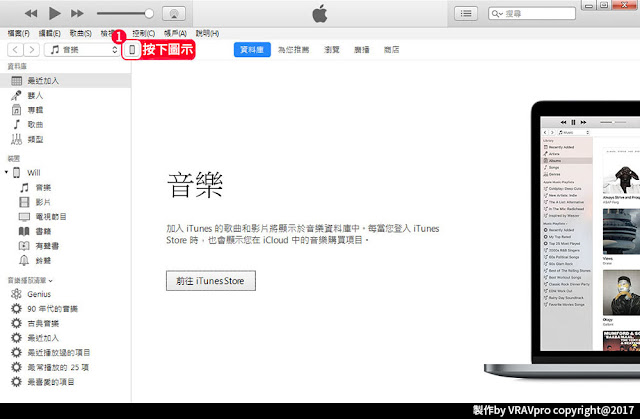Open the AirPlay output button
640x419 pixels.
coord(174,13)
